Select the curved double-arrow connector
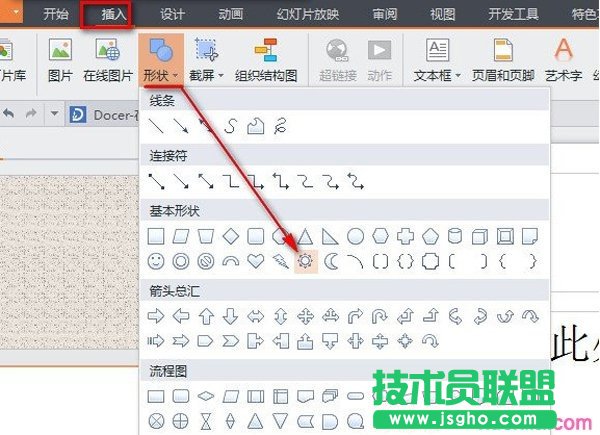This screenshot has width=600, height=435. tap(355, 181)
